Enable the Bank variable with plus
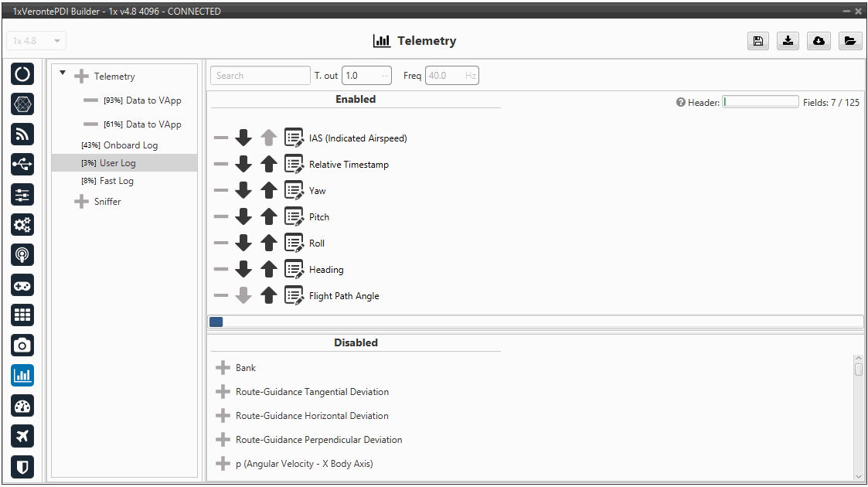868x487 pixels. coord(223,368)
